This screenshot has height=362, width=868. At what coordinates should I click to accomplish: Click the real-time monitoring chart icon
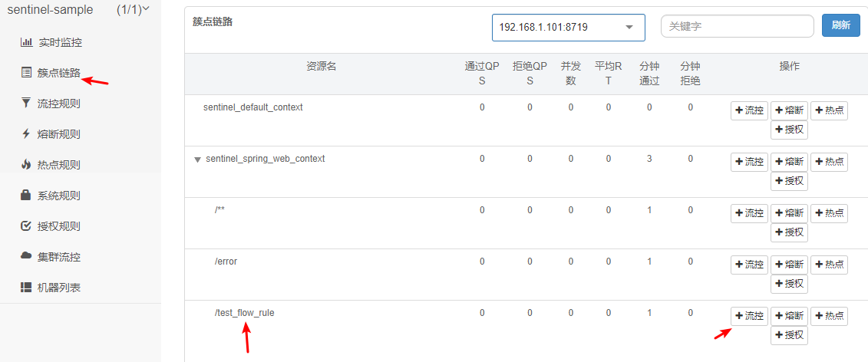[x=26, y=42]
